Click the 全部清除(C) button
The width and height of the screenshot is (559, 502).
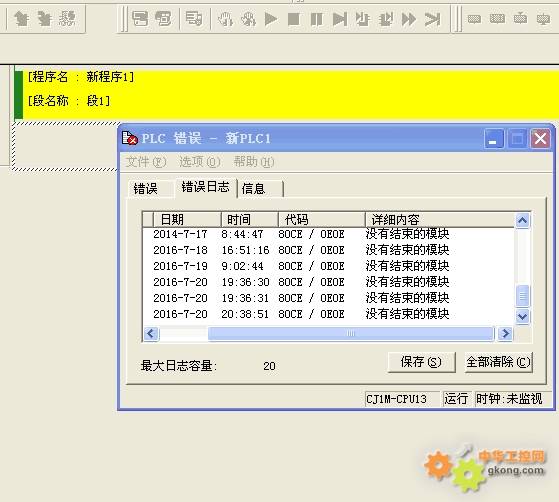click(498, 362)
